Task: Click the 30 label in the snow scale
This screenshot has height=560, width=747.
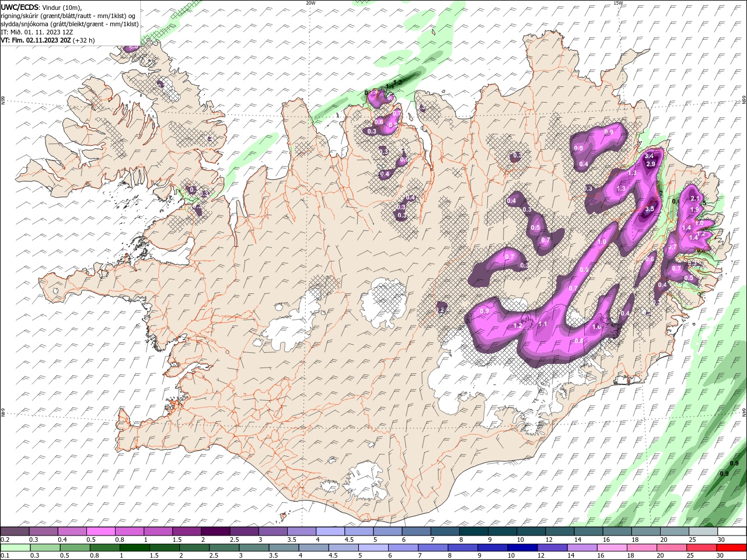Action: [x=721, y=540]
